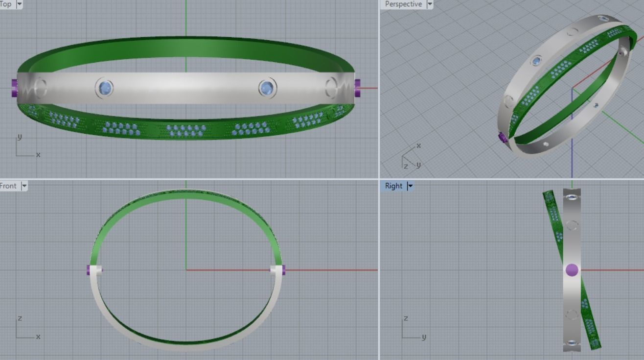Open the Top viewport dropdown arrow
Screen dimensions: 644x360
tap(20, 4)
